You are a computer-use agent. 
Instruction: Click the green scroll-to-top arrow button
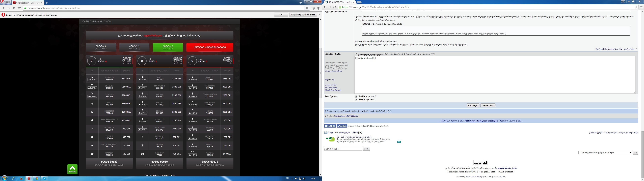72,169
